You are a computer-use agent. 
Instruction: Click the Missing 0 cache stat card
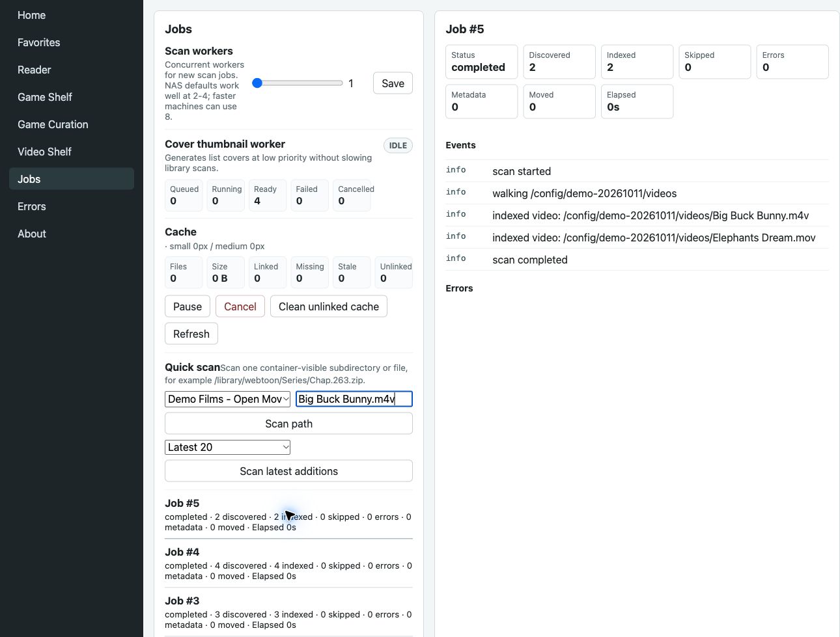(309, 273)
